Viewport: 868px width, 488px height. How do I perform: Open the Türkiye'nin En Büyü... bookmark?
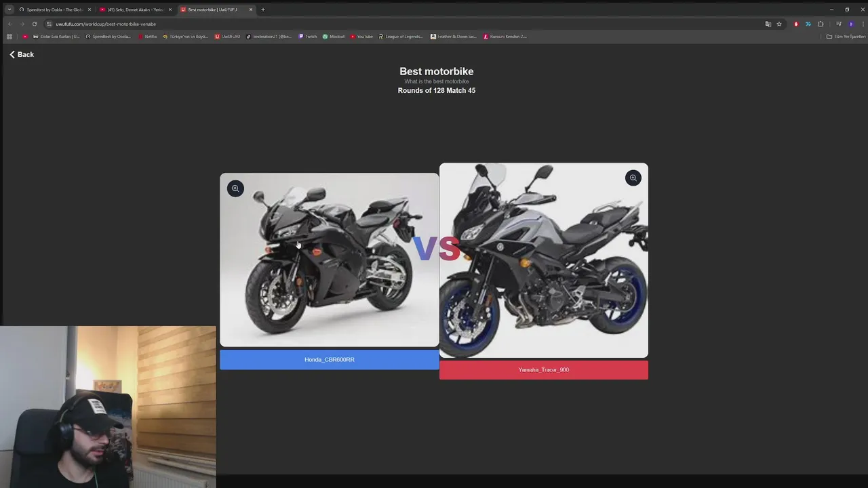pyautogui.click(x=185, y=37)
